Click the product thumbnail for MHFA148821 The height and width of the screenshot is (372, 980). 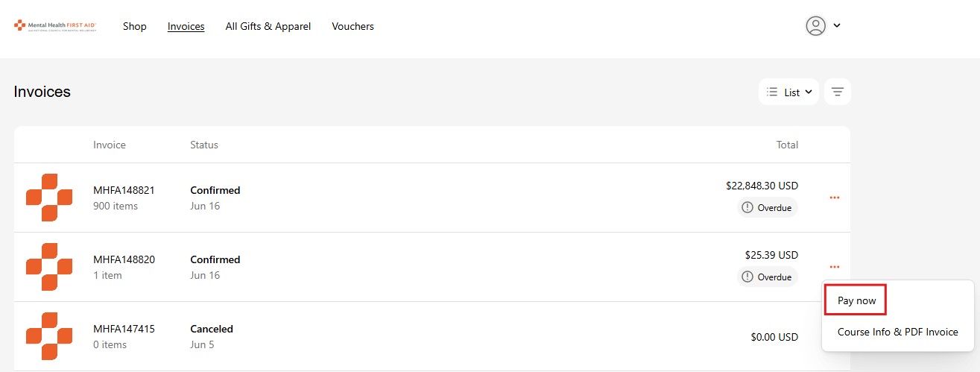pos(49,198)
